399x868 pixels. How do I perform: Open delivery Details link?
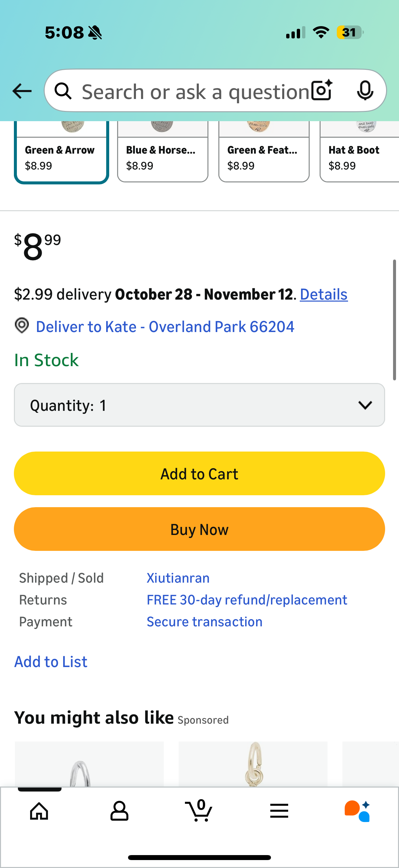[x=324, y=295]
